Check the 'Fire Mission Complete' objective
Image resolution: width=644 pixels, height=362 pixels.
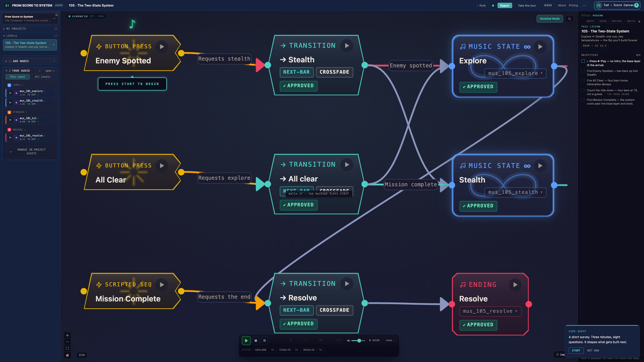tap(583, 100)
